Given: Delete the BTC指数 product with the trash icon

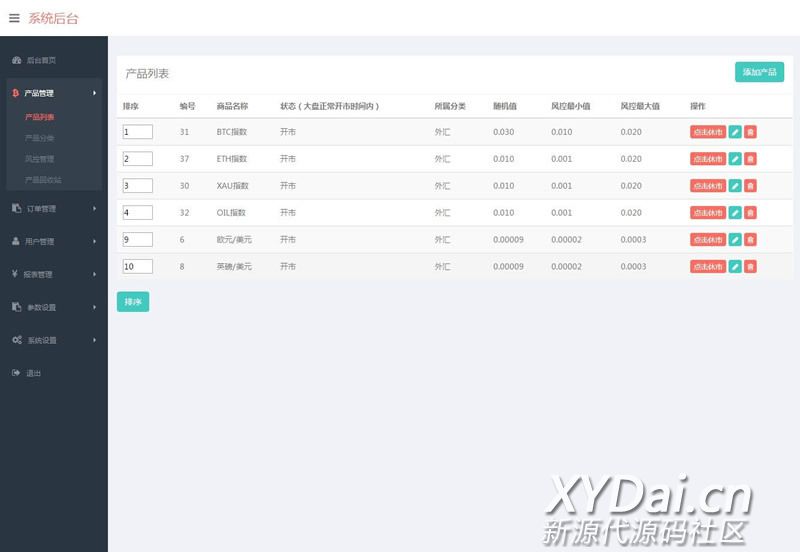Looking at the screenshot, I should click(x=750, y=132).
